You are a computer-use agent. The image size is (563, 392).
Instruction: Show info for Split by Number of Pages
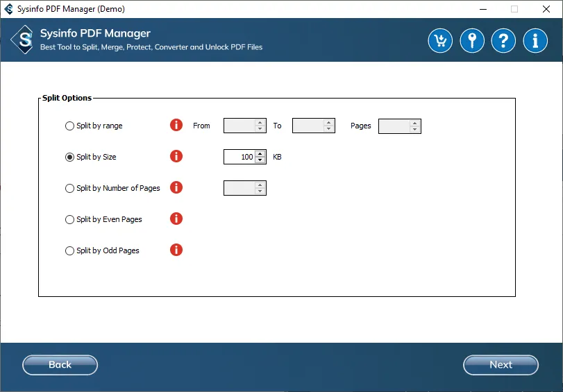click(176, 188)
